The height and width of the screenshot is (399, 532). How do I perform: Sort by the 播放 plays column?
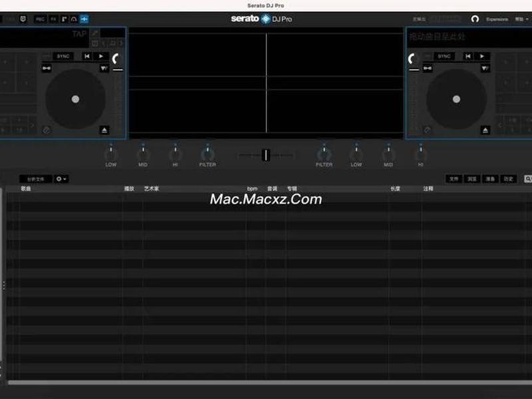tap(129, 189)
